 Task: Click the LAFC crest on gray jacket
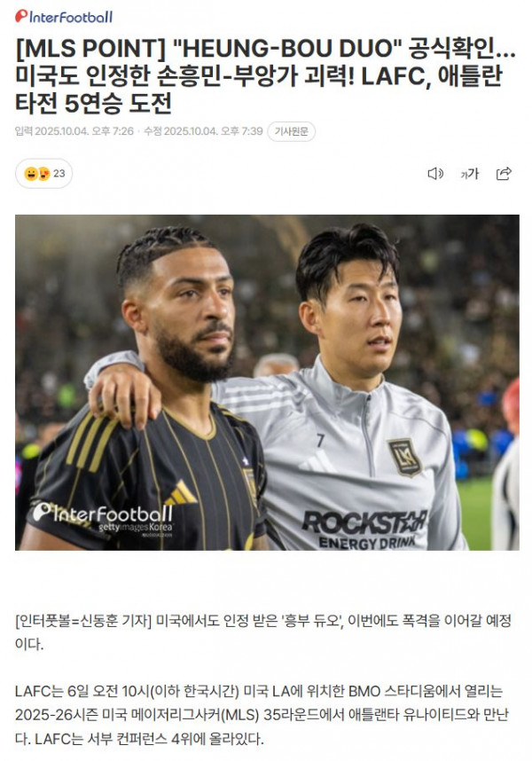(x=404, y=457)
